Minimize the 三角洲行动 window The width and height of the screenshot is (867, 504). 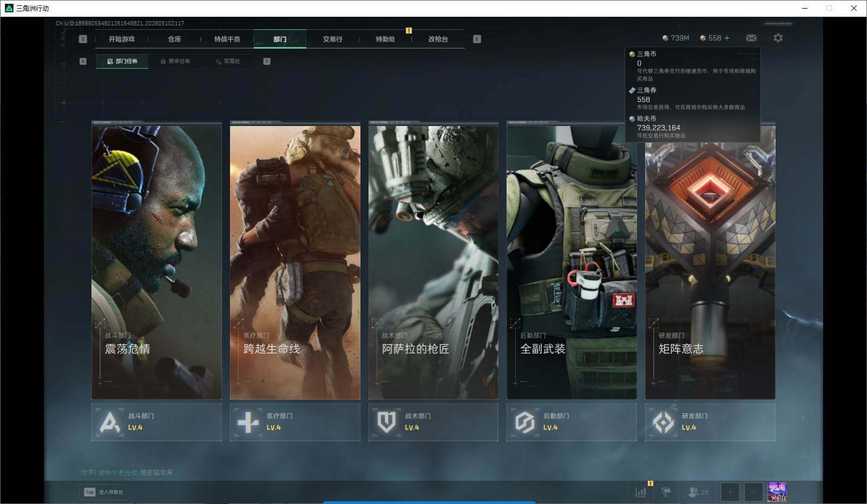tap(804, 8)
